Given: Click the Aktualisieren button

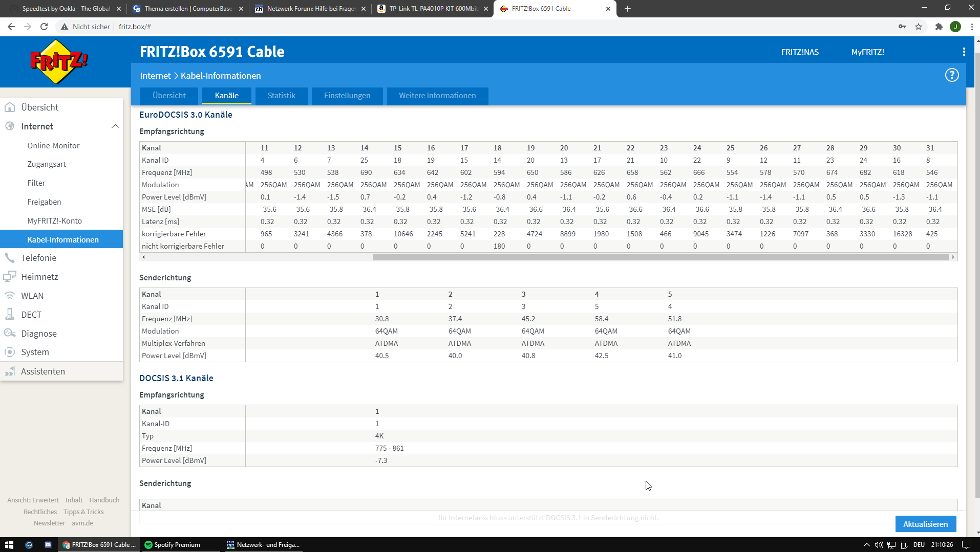Looking at the screenshot, I should (926, 524).
